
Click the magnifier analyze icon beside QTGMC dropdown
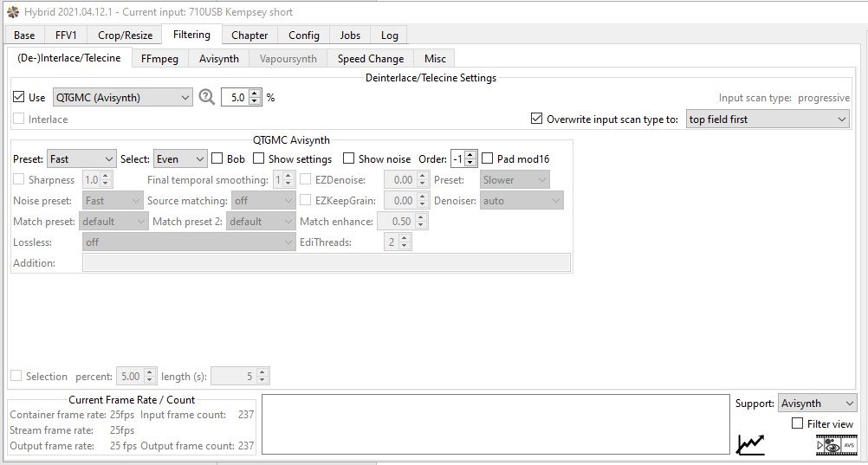coord(206,97)
